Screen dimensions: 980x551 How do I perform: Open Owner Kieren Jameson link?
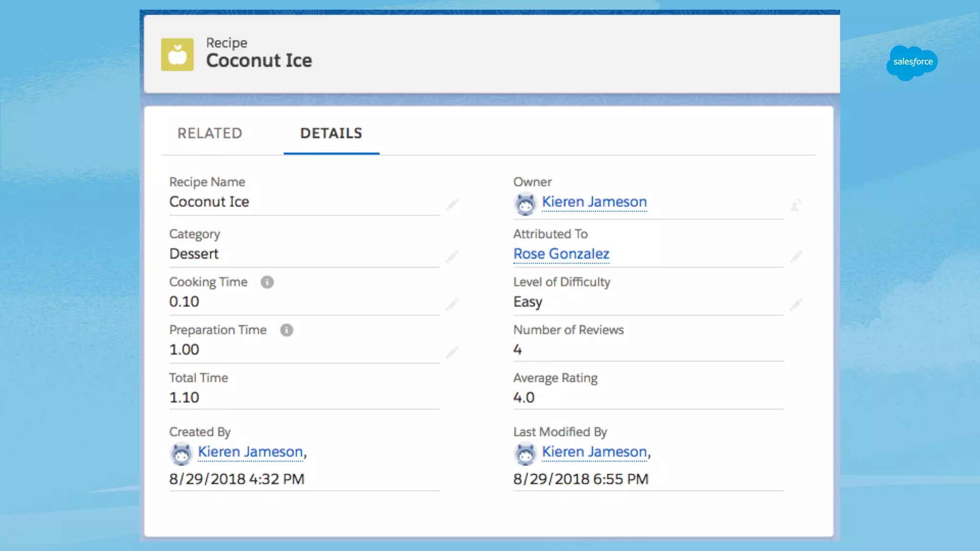tap(594, 202)
